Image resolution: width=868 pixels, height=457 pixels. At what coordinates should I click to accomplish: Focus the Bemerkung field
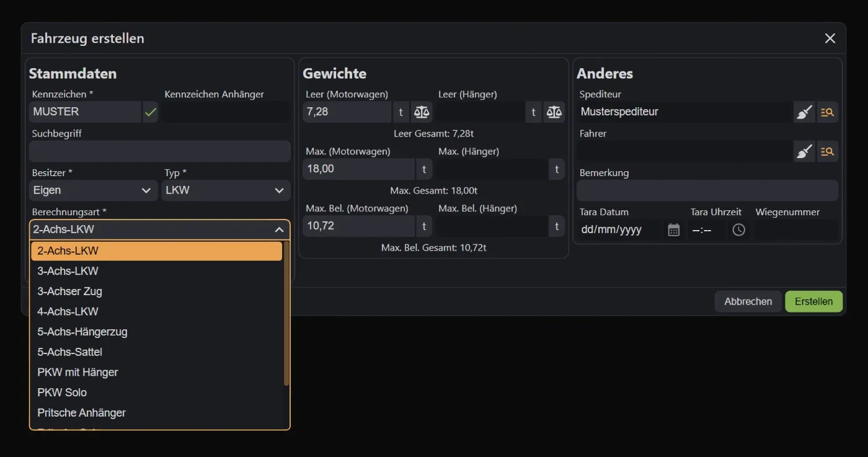point(707,190)
